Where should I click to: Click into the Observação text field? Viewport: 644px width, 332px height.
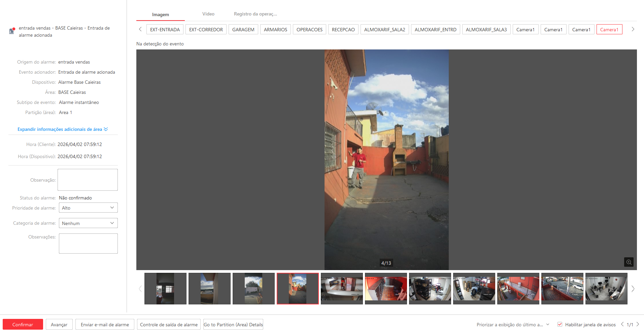click(x=88, y=180)
